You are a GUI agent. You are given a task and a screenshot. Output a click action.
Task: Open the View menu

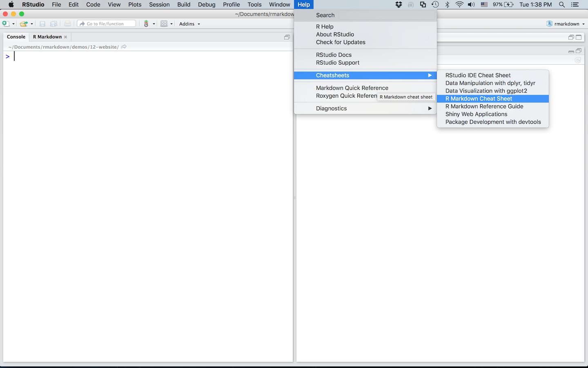tap(114, 4)
